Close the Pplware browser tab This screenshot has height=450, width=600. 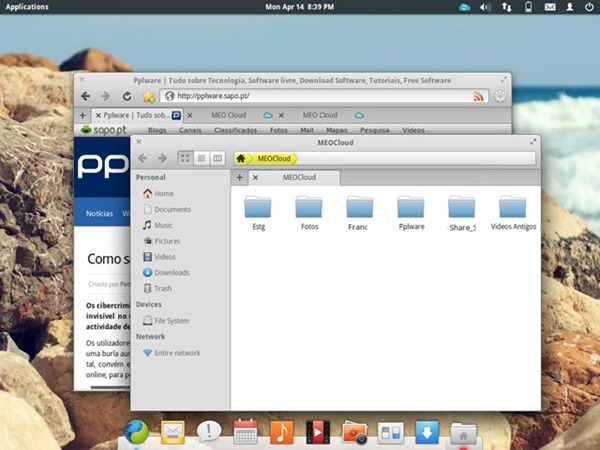tap(98, 115)
